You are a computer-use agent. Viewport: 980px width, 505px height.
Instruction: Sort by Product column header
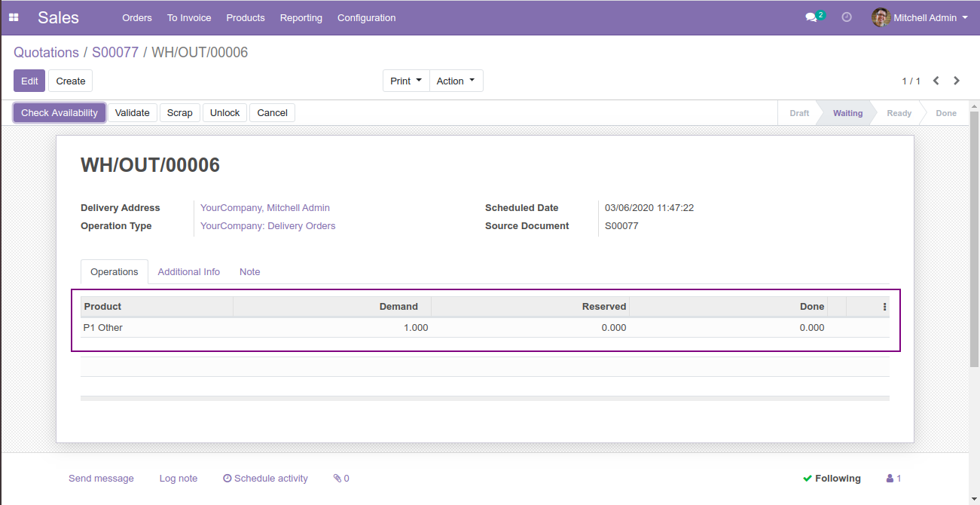point(157,307)
